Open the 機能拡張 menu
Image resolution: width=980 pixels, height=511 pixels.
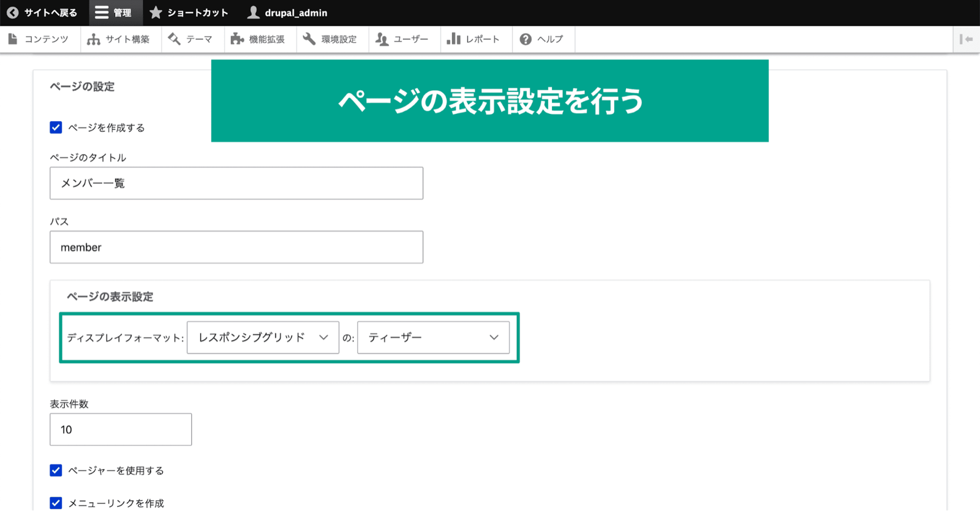point(260,39)
